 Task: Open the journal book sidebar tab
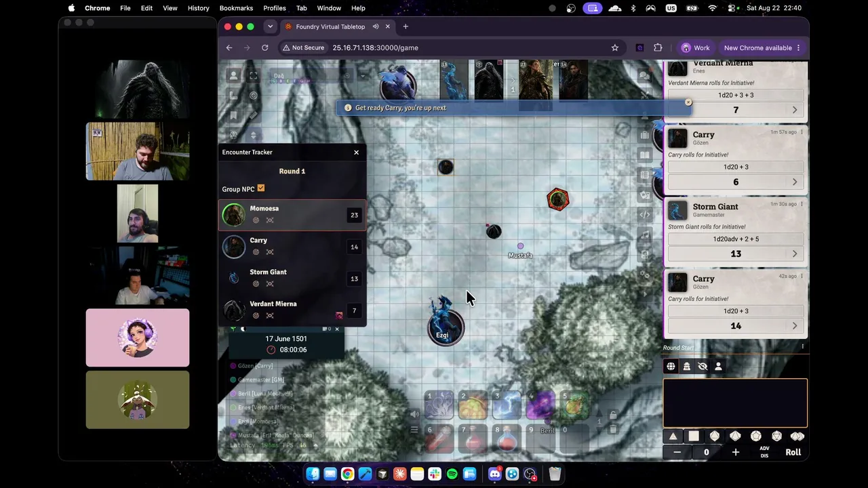644,155
